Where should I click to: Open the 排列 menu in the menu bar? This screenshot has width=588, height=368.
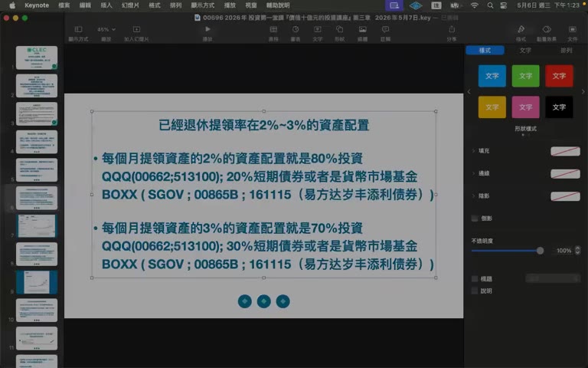175,5
